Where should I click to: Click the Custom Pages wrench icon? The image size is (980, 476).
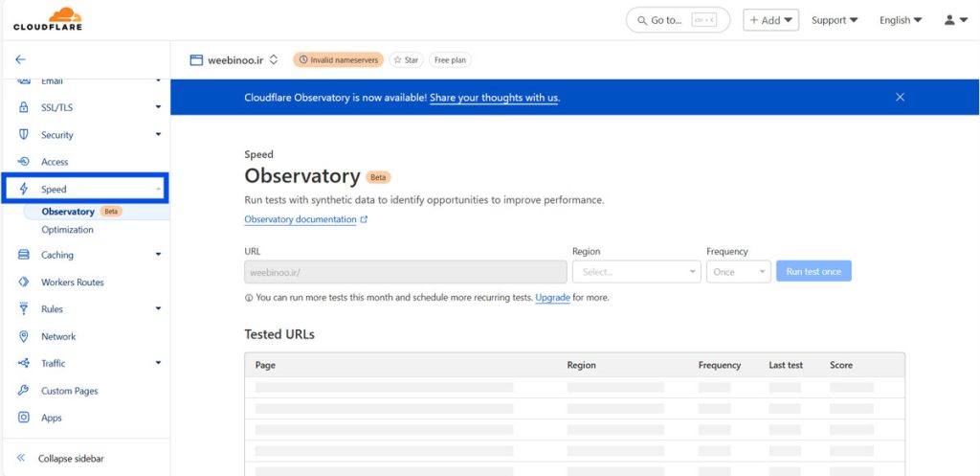click(24, 391)
